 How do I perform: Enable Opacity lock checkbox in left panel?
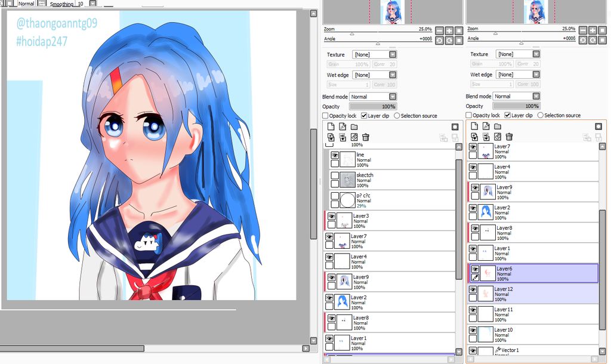pyautogui.click(x=325, y=116)
